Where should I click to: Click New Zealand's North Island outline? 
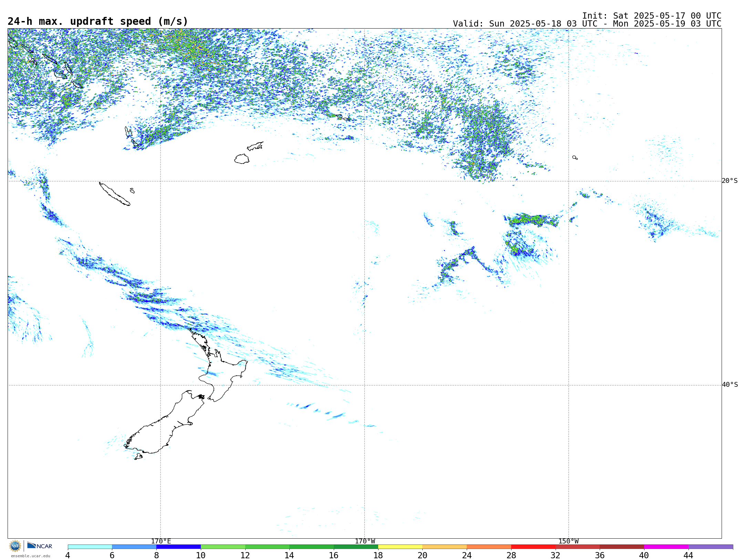click(220, 372)
